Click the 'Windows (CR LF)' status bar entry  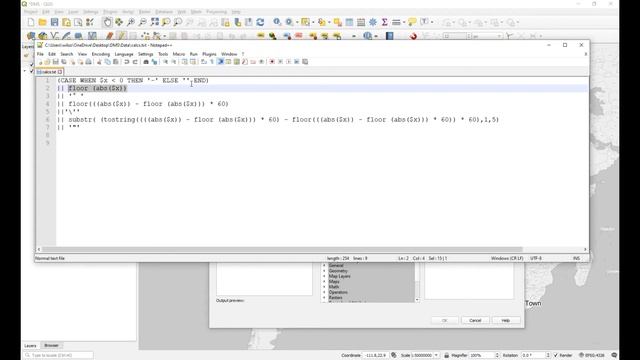coord(507,258)
